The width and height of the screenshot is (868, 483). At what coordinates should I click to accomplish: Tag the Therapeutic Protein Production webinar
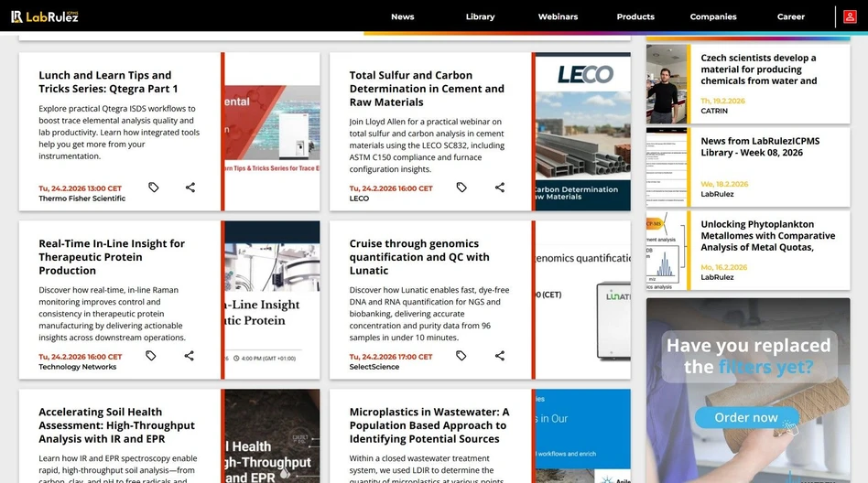tap(150, 356)
